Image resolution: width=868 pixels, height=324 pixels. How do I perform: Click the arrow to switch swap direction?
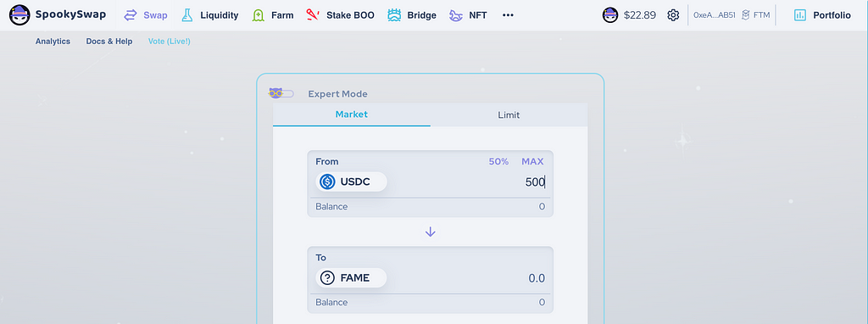click(430, 232)
